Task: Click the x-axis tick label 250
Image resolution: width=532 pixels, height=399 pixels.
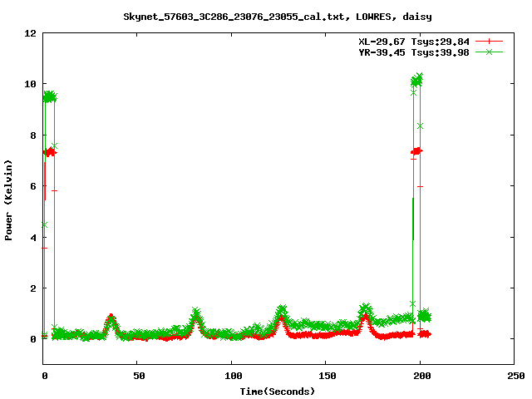Action: pos(515,376)
